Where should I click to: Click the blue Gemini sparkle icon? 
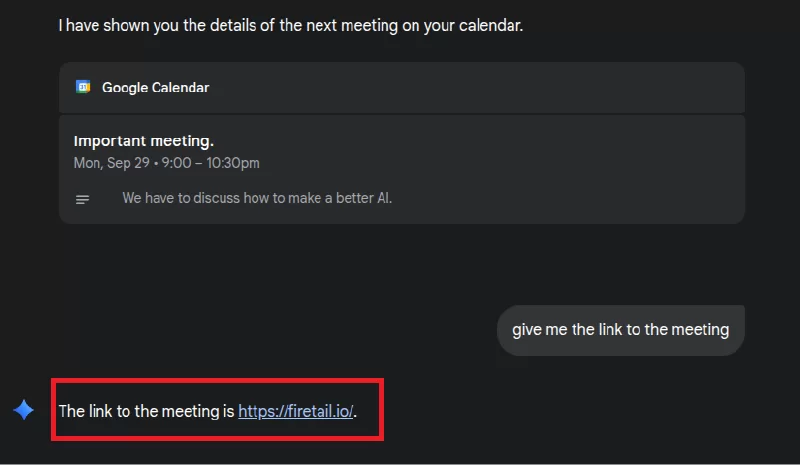click(24, 410)
